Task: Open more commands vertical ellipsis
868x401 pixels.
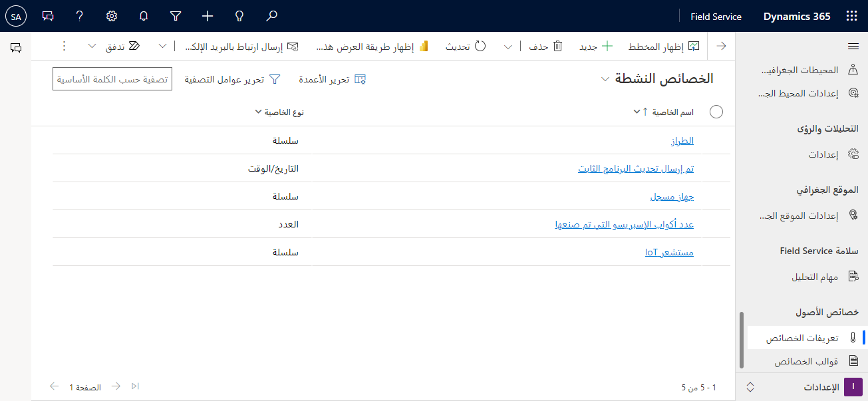Action: [x=64, y=46]
